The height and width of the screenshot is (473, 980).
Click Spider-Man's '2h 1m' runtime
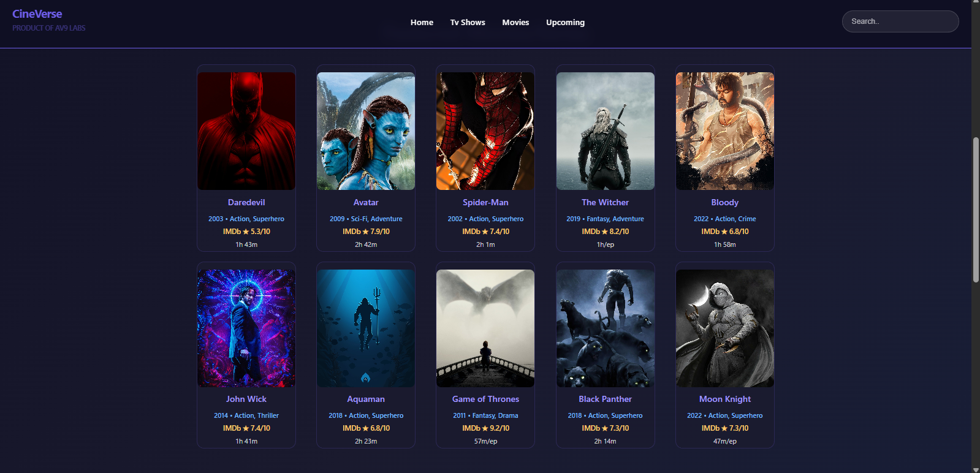point(485,244)
